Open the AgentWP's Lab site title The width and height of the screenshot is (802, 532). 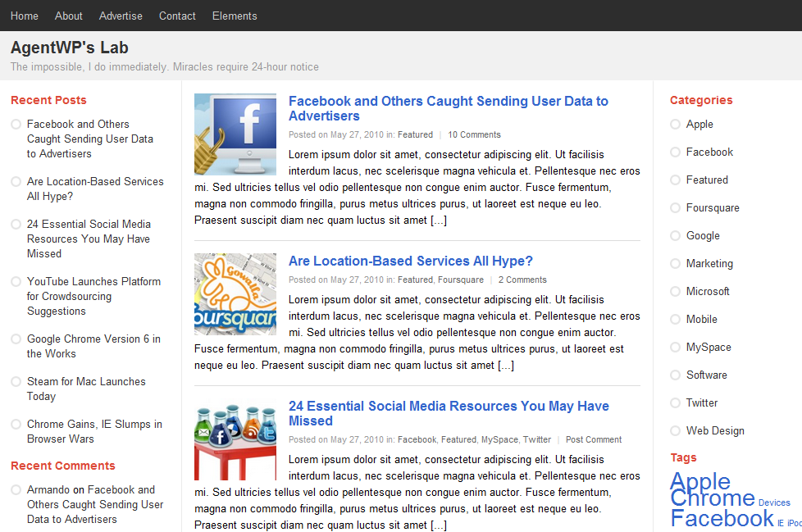(x=70, y=48)
